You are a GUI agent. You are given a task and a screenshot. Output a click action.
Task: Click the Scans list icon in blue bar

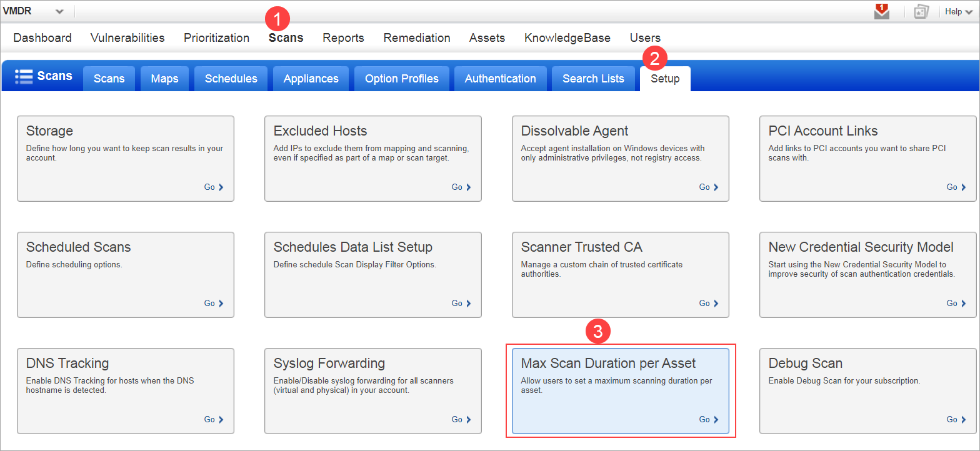[x=24, y=76]
